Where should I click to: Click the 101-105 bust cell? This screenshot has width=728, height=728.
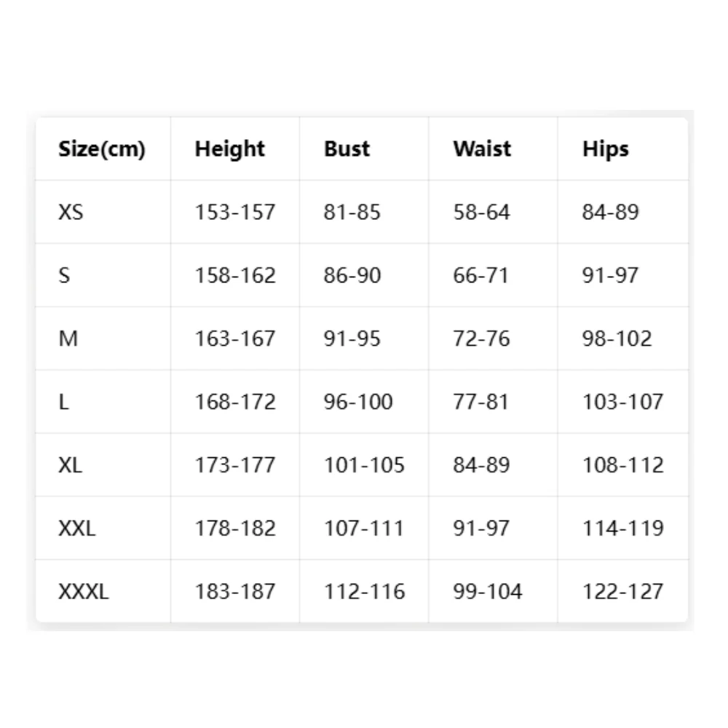click(x=364, y=464)
